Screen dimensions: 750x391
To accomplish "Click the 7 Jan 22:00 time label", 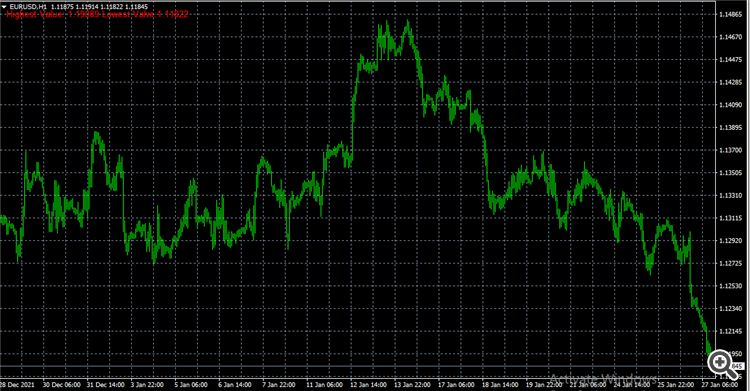I will pos(279,385).
